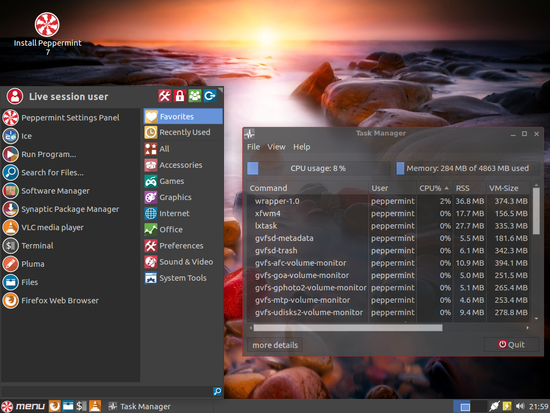Open the Sound & Video category

pyautogui.click(x=183, y=262)
